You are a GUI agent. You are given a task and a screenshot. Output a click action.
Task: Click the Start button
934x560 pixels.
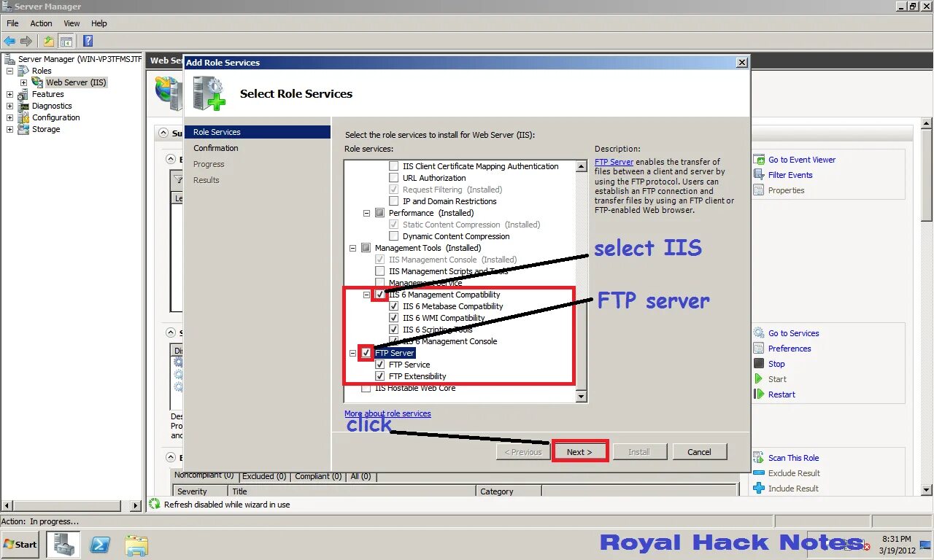tap(20, 544)
